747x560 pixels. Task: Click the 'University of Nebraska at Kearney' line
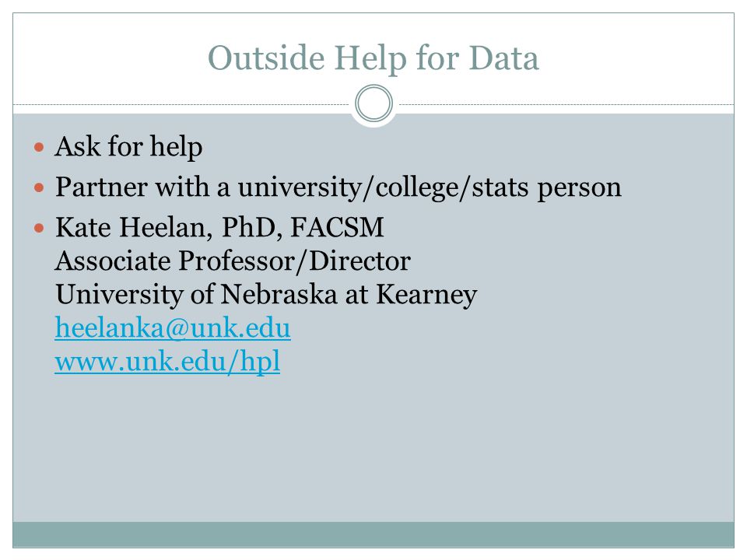(x=266, y=294)
